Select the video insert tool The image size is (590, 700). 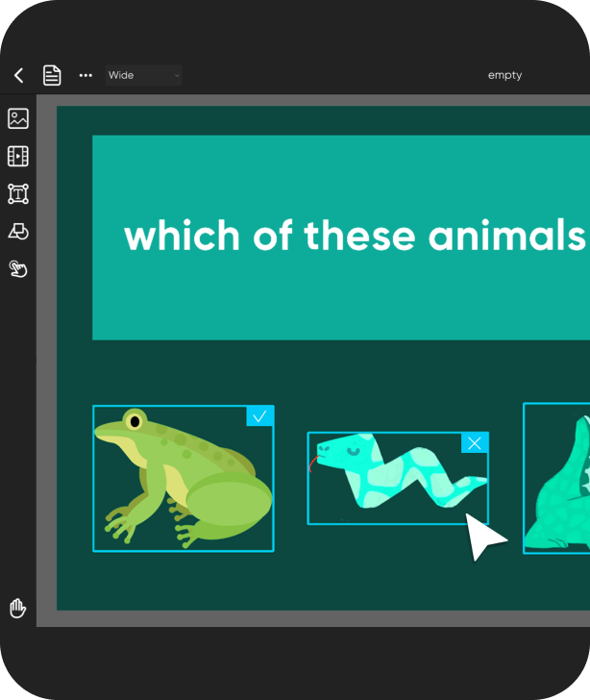(x=18, y=156)
